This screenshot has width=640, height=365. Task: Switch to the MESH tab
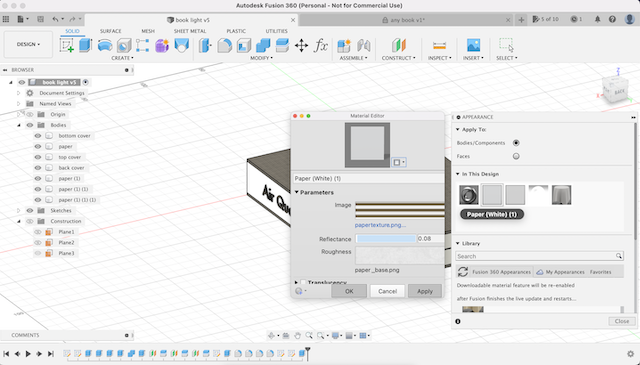point(148,31)
